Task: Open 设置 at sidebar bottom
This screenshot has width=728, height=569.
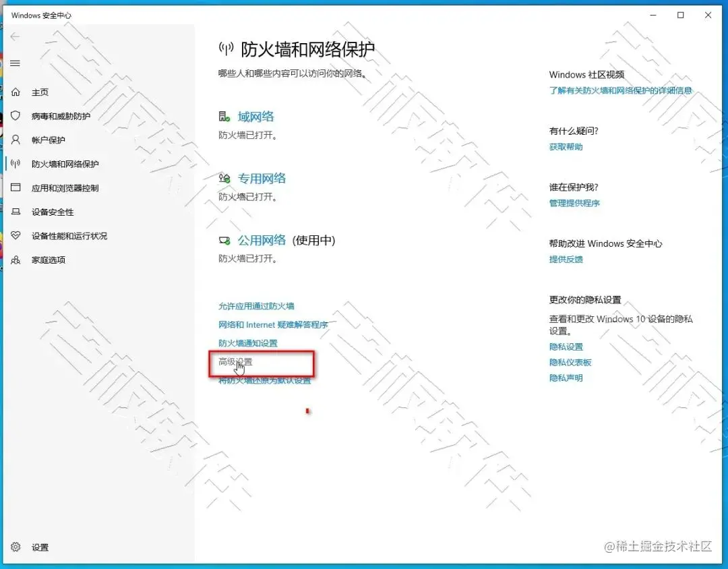Action: click(x=40, y=547)
